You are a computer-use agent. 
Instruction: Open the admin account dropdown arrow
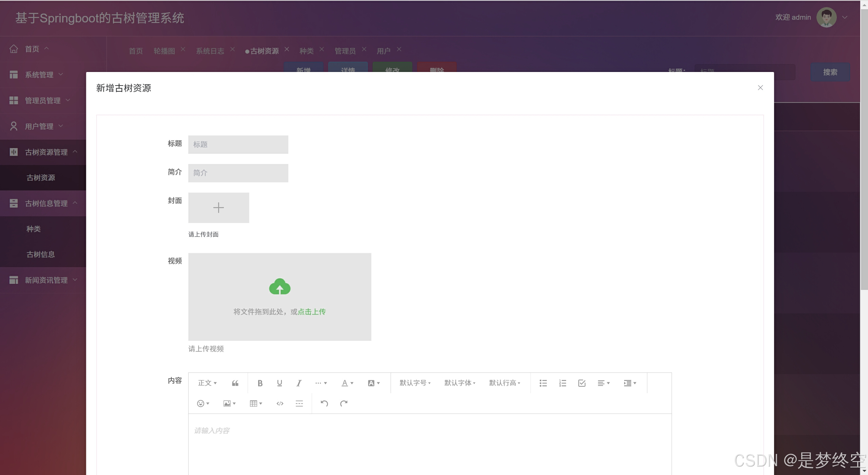pyautogui.click(x=845, y=17)
